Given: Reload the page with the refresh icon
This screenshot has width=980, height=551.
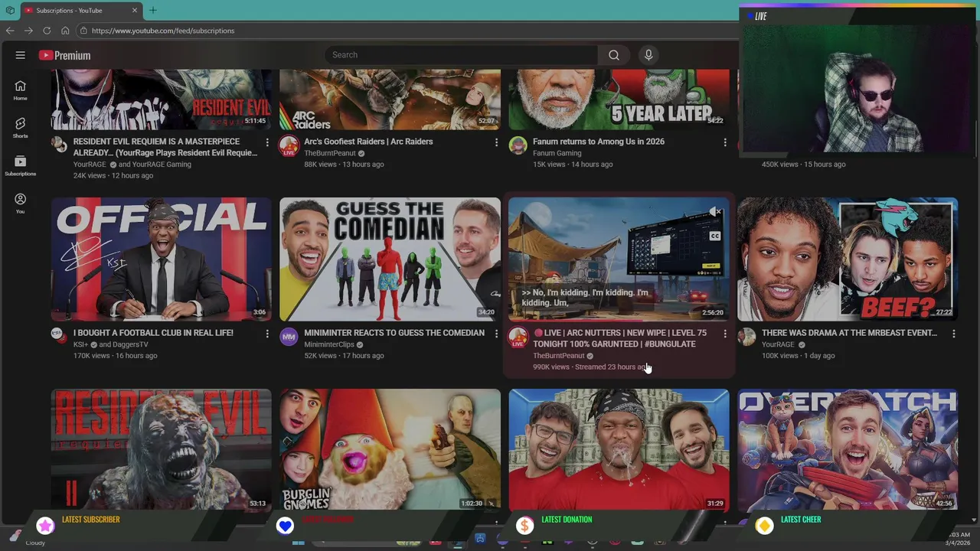Looking at the screenshot, I should (47, 31).
